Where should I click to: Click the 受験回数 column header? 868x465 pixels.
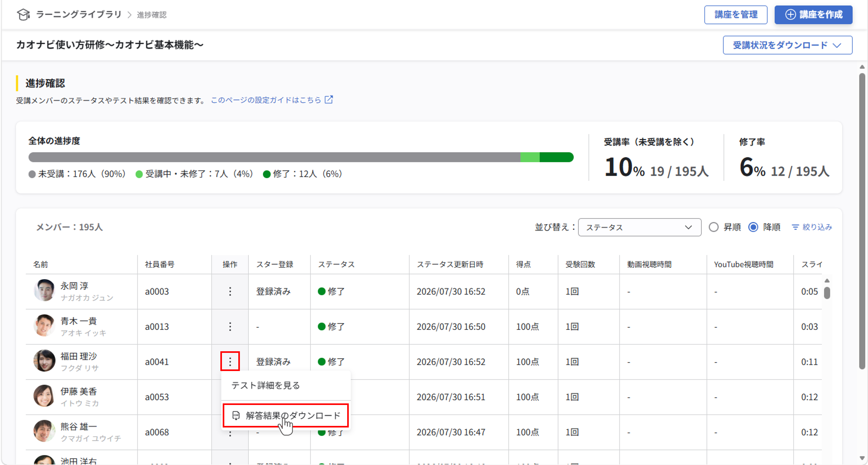[580, 264]
